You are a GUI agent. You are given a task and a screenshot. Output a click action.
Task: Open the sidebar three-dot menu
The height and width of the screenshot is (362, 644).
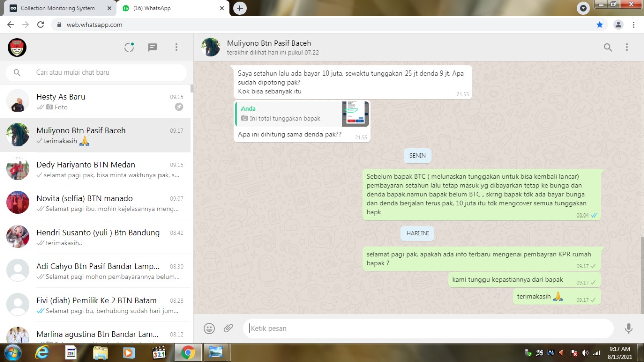click(176, 47)
